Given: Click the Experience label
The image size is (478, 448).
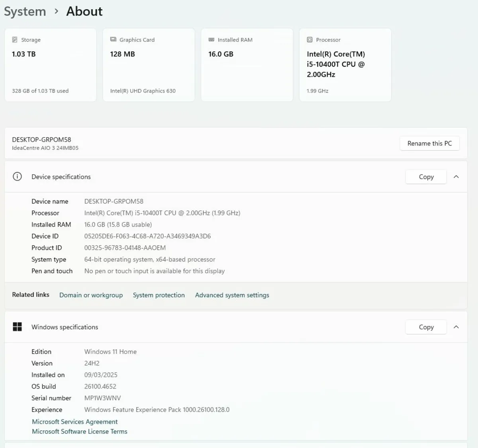Looking at the screenshot, I should tap(47, 409).
